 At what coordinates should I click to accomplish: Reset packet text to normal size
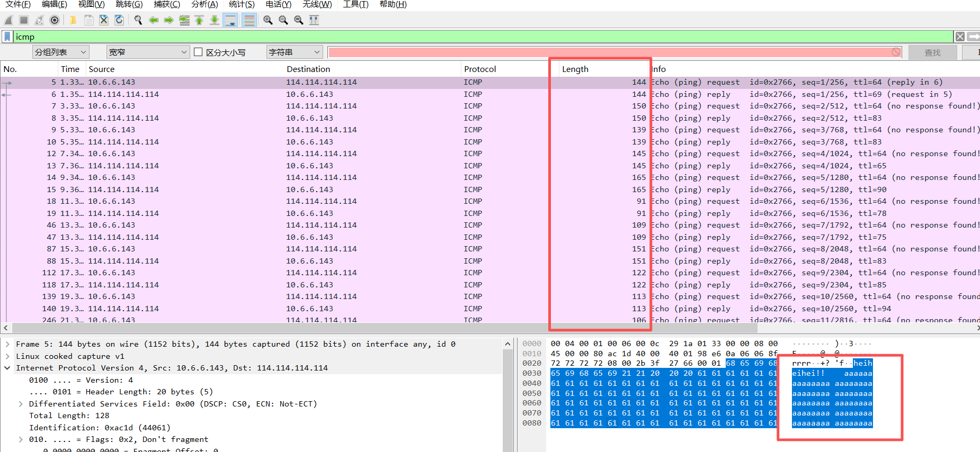[x=299, y=20]
